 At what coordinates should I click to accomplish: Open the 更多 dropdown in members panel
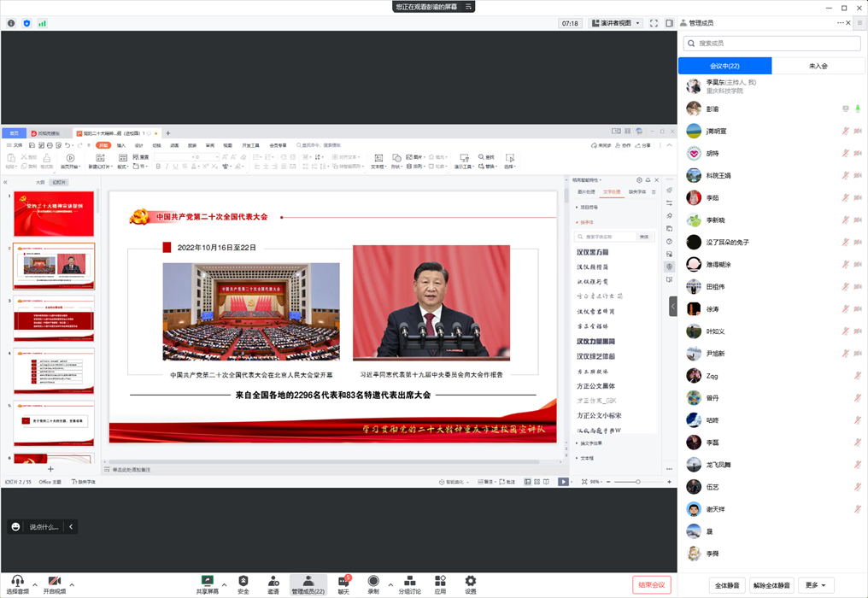coord(816,585)
